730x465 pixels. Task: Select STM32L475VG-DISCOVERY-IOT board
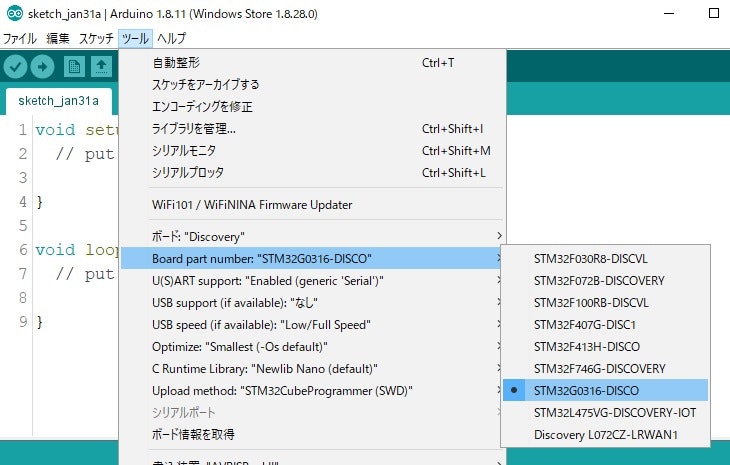tap(605, 412)
